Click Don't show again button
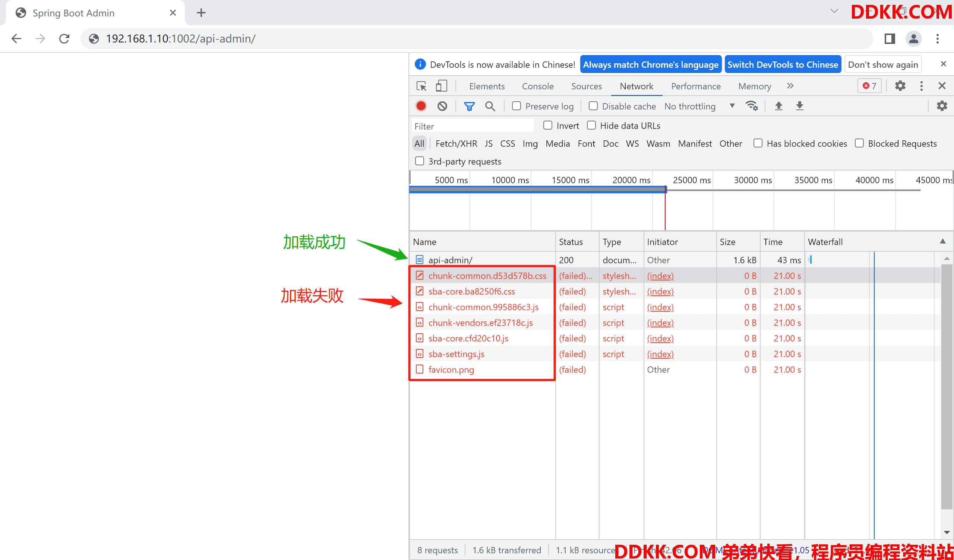Screen dimensions: 954x560 (x=883, y=64)
